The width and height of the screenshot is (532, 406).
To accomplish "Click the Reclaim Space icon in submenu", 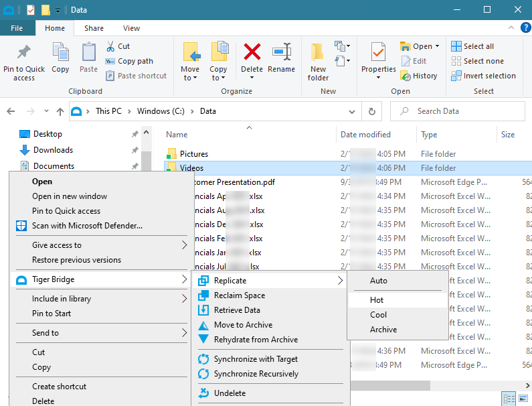I will pyautogui.click(x=203, y=295).
